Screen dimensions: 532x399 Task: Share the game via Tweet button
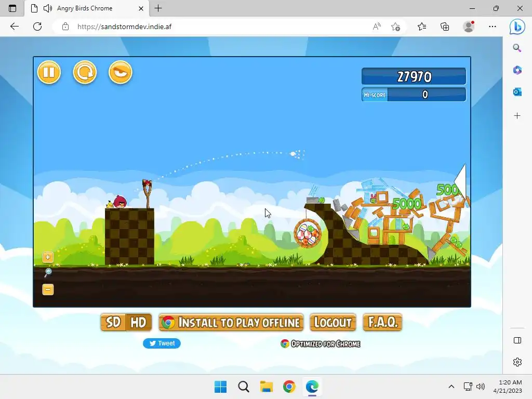tap(162, 343)
